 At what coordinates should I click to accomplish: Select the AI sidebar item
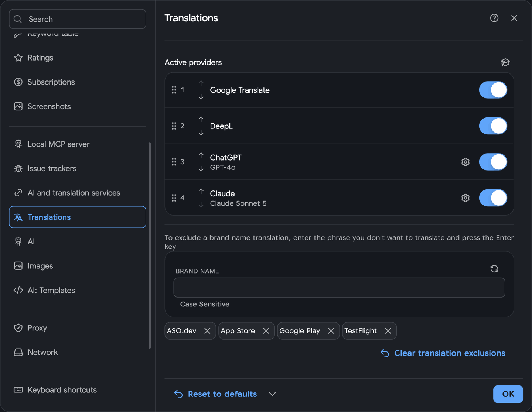(x=78, y=241)
